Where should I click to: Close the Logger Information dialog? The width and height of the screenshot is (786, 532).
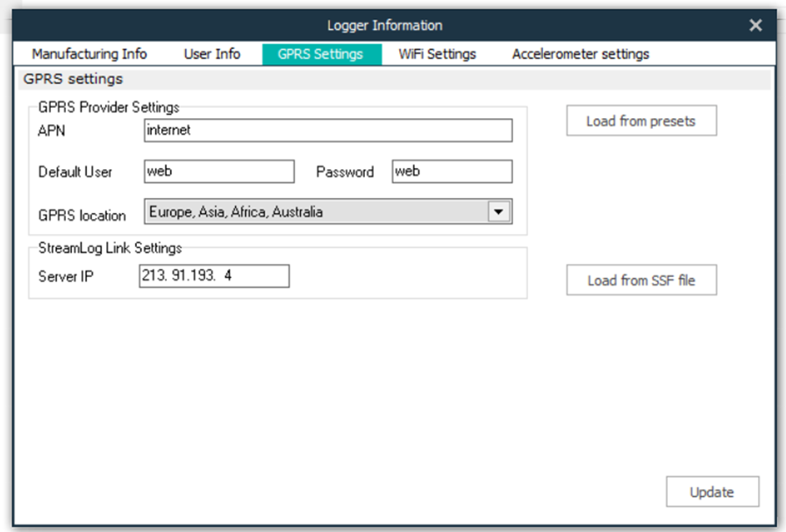(755, 25)
